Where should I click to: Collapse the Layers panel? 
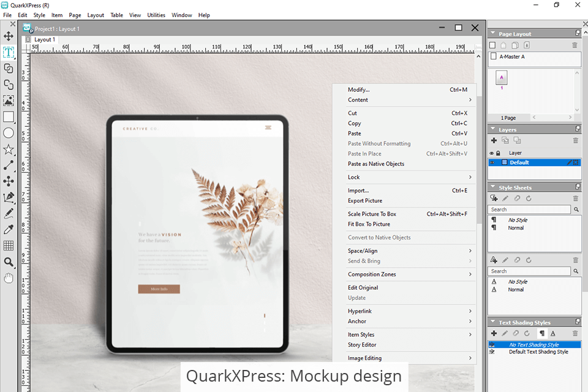click(x=492, y=129)
